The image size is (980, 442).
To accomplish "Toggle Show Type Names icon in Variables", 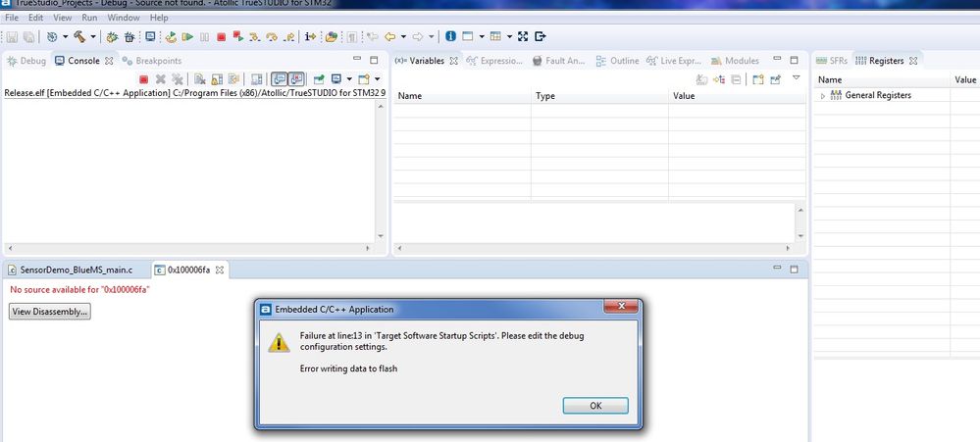I will [x=701, y=79].
